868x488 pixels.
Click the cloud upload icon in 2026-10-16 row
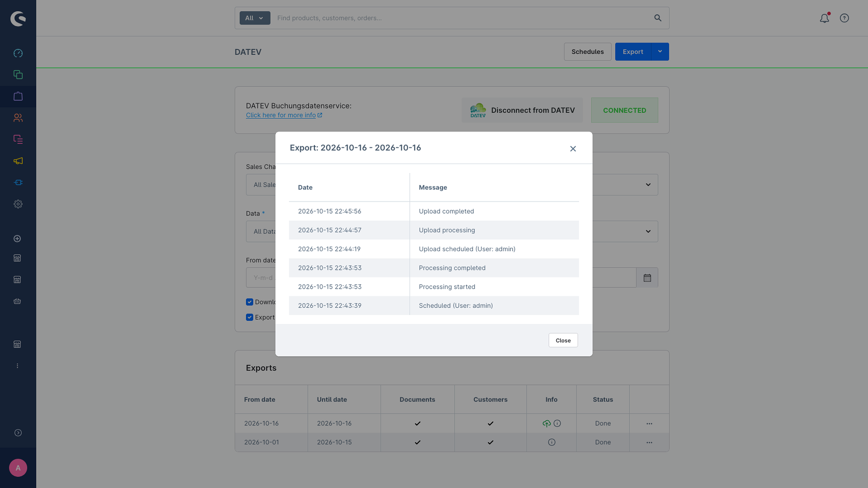pos(547,423)
